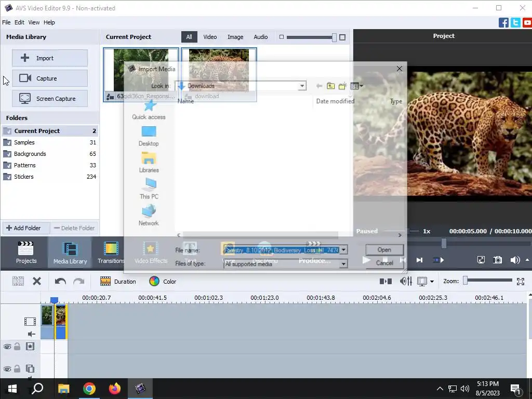This screenshot has width=532, height=399.
Task: Open the View Menu dropdown in Import Media
Action: point(356,86)
